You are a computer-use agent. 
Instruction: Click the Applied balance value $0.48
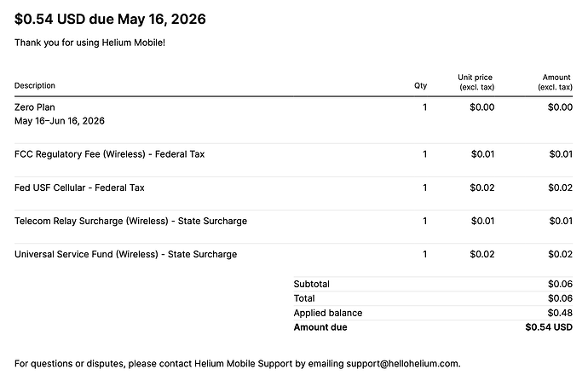[560, 313]
